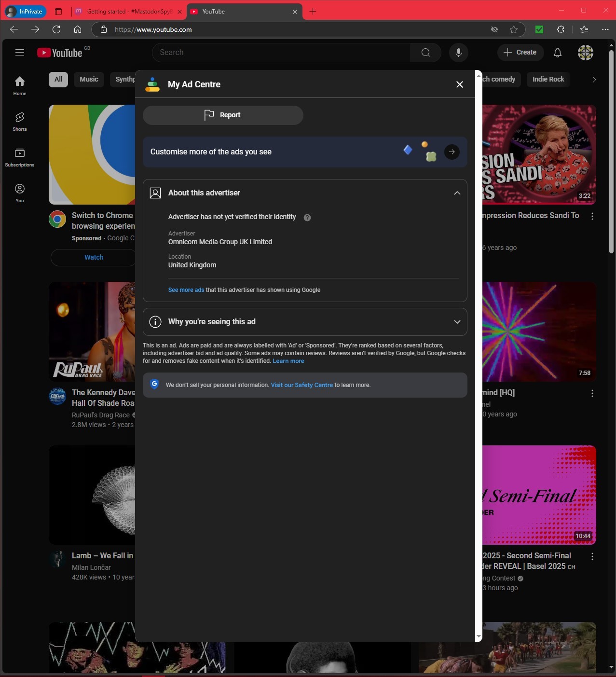Refresh the YouTube page
This screenshot has height=677, width=616.
(56, 29)
